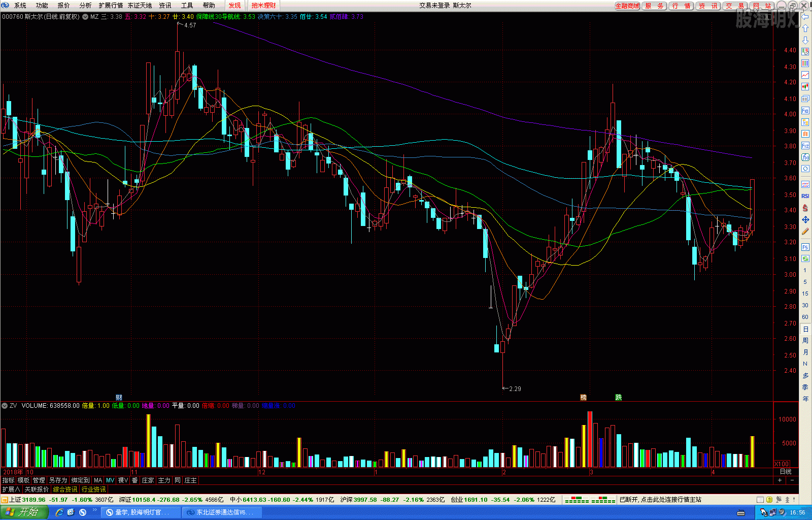Click the green refresh icon in sidebar
This screenshot has height=520, width=812.
tap(805, 258)
